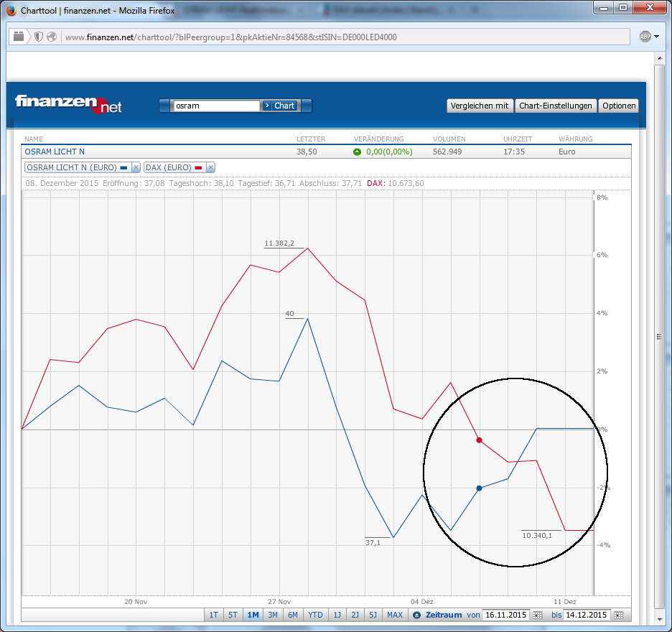
Task: Click the red DAX data point marker
Action: tap(479, 440)
